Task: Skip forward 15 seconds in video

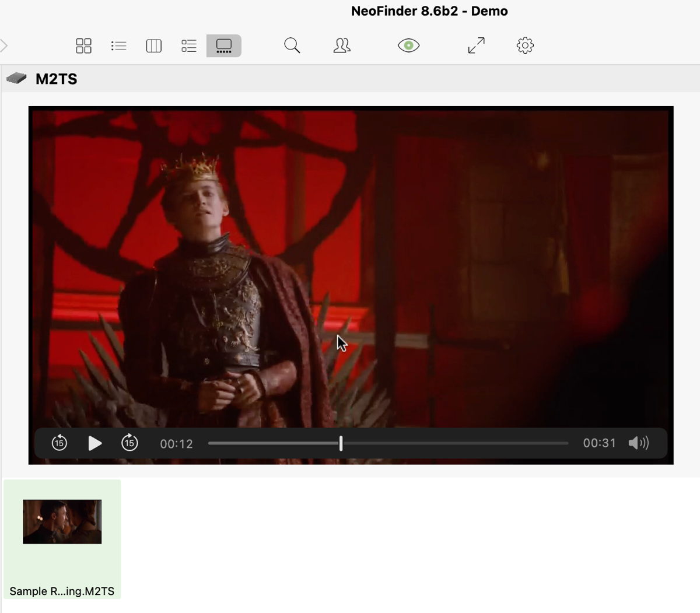Action: pyautogui.click(x=129, y=443)
